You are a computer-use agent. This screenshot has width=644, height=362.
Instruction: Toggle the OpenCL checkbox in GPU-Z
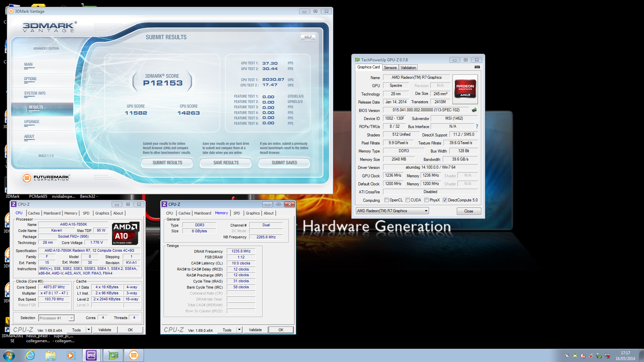[386, 200]
